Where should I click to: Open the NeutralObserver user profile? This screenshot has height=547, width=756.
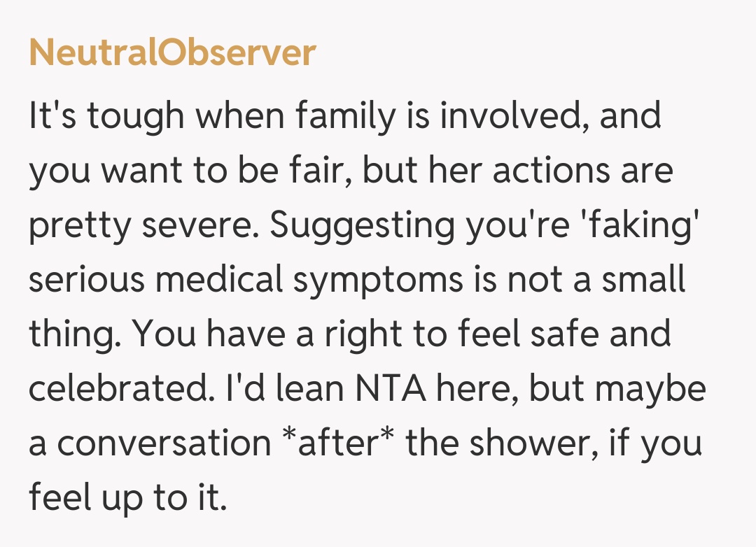point(172,53)
